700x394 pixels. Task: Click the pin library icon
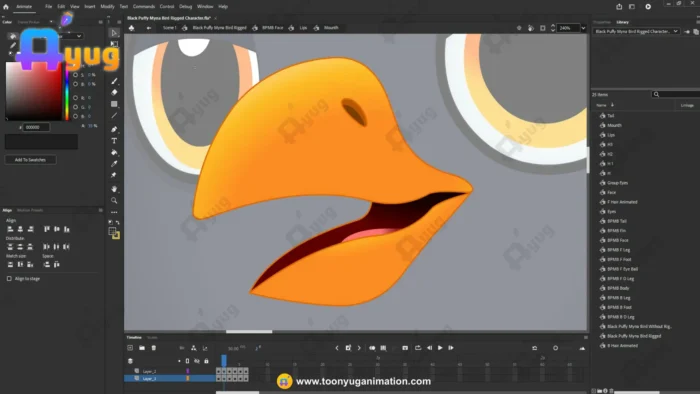(687, 32)
